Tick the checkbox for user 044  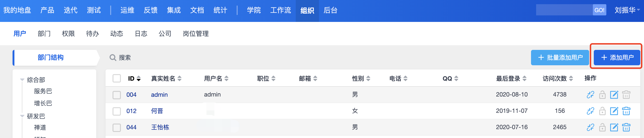point(117,128)
